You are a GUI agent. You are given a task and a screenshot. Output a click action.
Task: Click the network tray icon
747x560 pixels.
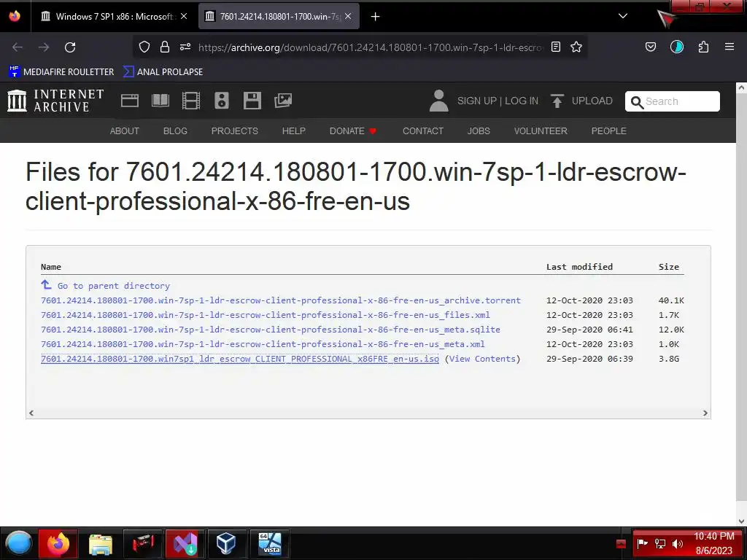(660, 543)
